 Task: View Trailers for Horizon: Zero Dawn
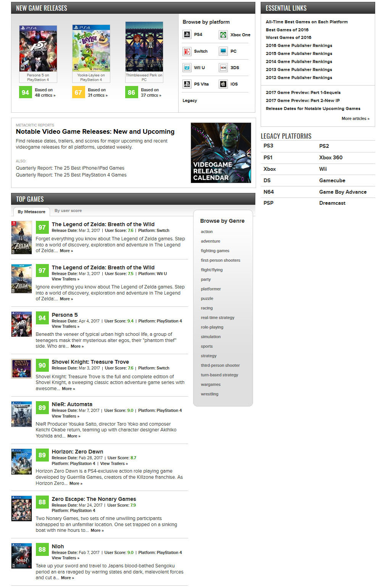[x=114, y=463]
